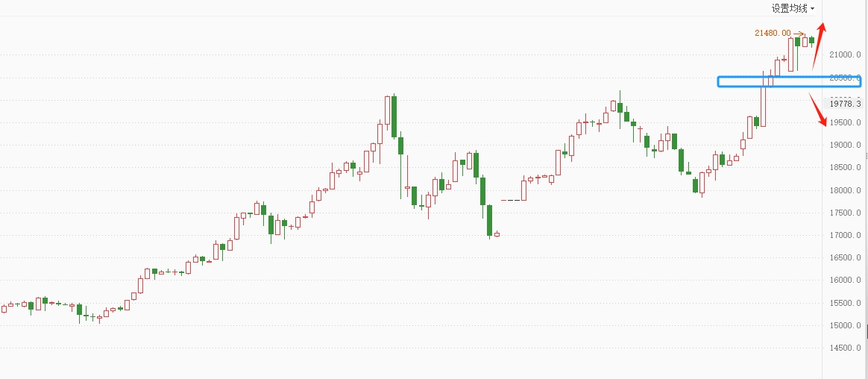This screenshot has width=868, height=379.
Task: Select the small red candle at the 17000 low
Action: pos(497,234)
